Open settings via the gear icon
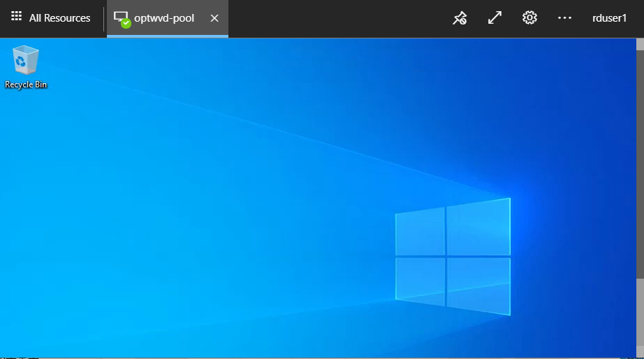This screenshot has height=359, width=644. [529, 17]
